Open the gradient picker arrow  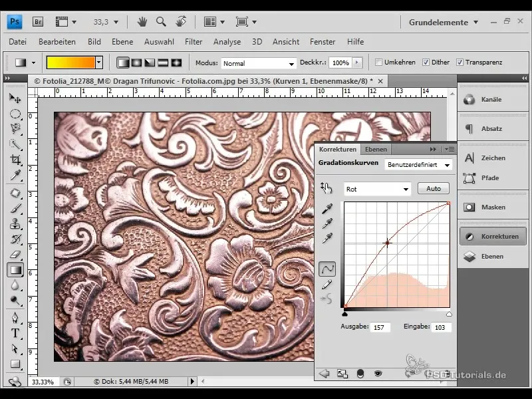pos(98,63)
